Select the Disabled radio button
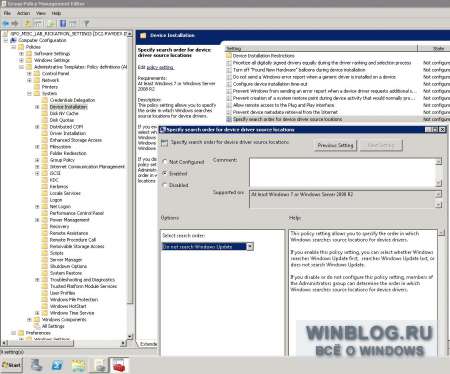Screen dimensions: 450x374 coord(165,185)
